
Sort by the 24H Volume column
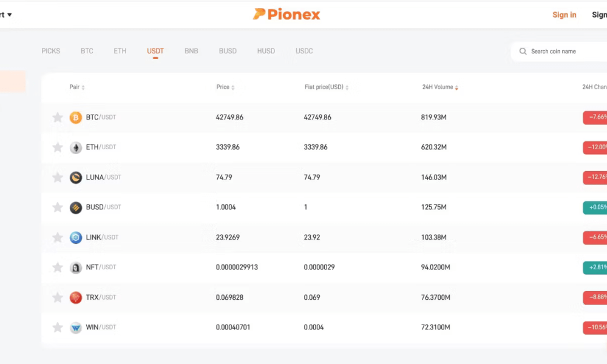[x=440, y=87]
